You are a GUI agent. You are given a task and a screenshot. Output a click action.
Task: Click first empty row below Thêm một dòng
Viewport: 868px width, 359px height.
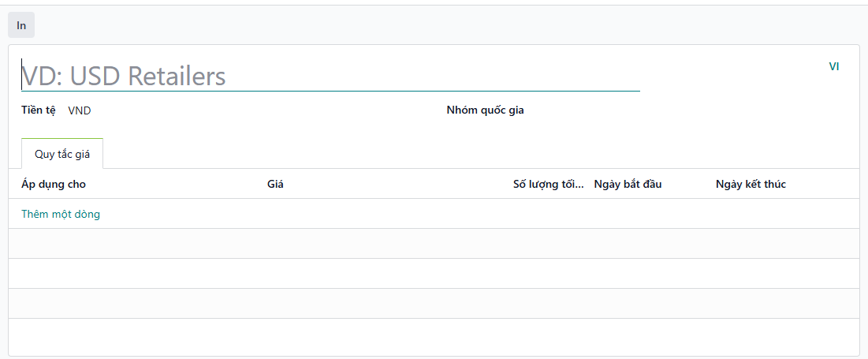[x=434, y=244]
